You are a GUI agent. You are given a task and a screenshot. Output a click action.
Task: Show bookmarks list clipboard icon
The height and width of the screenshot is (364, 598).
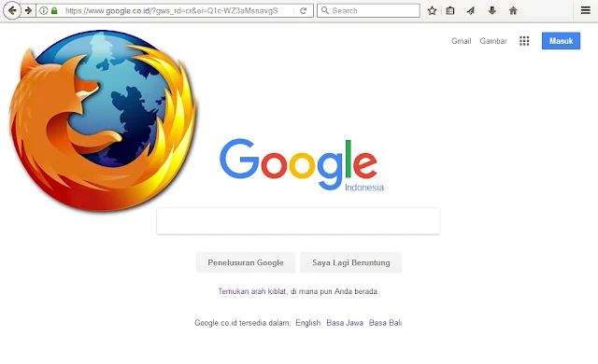[450, 10]
